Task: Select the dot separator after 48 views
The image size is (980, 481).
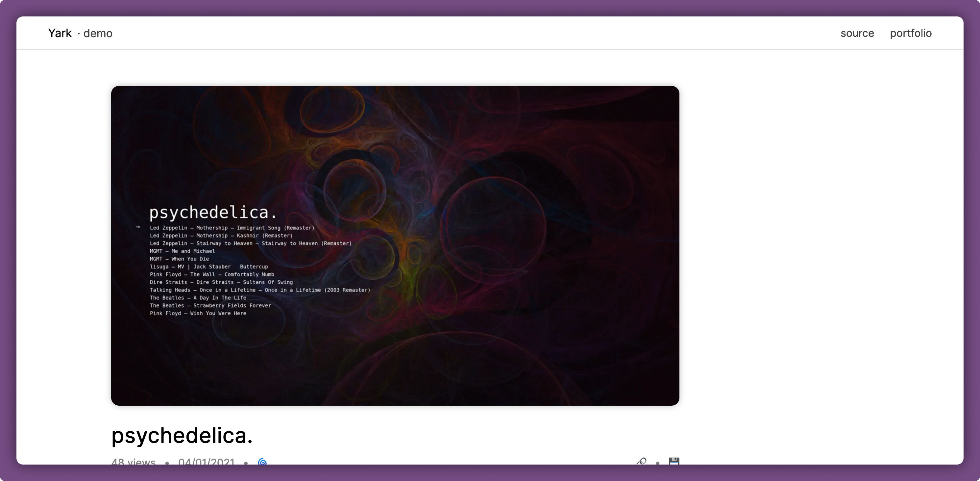Action: (167, 464)
